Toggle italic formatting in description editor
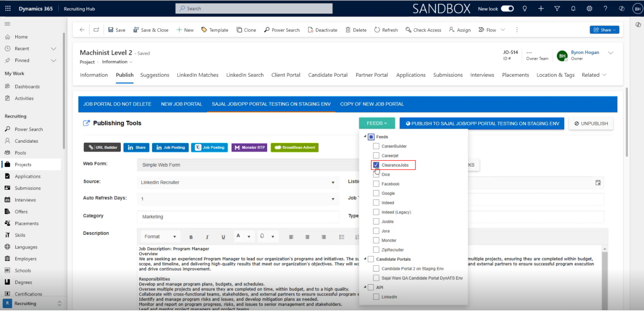The height and width of the screenshot is (312, 644). coord(207,237)
